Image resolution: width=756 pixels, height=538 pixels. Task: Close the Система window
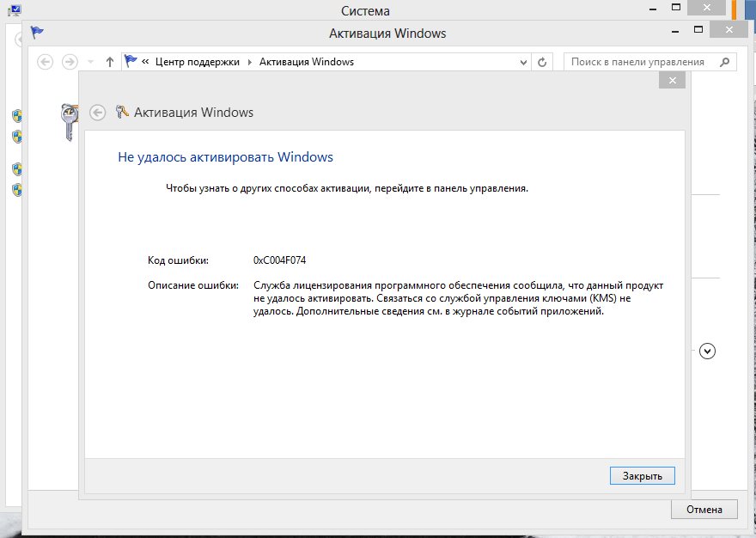pos(707,8)
